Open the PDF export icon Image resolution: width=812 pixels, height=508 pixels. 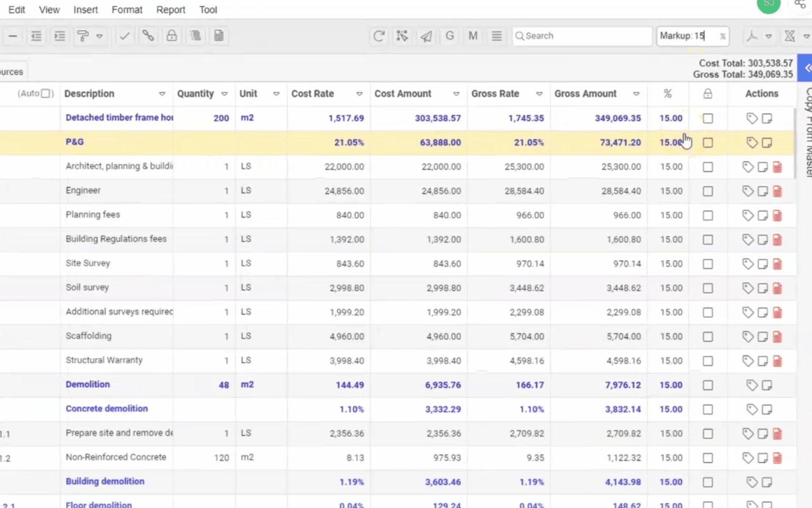pyautogui.click(x=752, y=36)
